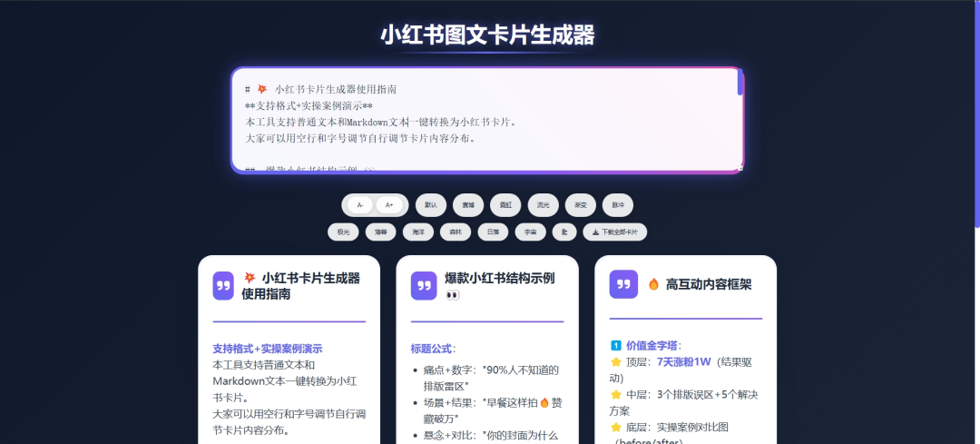This screenshot has height=444, width=980.
Task: Choose the 宇宙 theme
Action: tap(530, 232)
